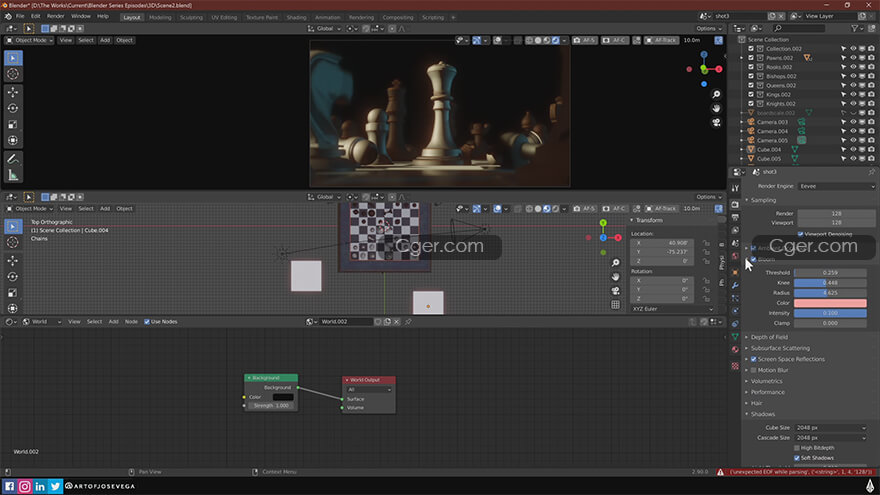Viewport: 880px width, 495px height.
Task: Open the Render menu
Action: click(x=56, y=17)
